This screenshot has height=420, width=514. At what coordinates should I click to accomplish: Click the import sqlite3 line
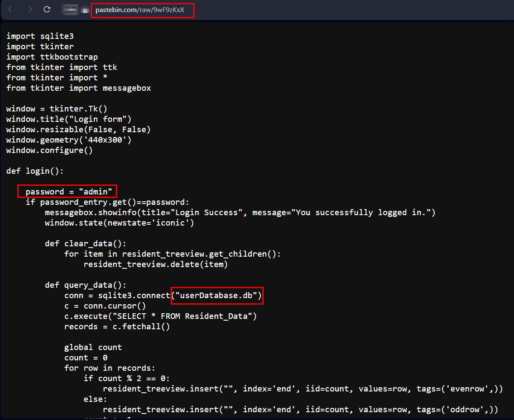coord(40,36)
